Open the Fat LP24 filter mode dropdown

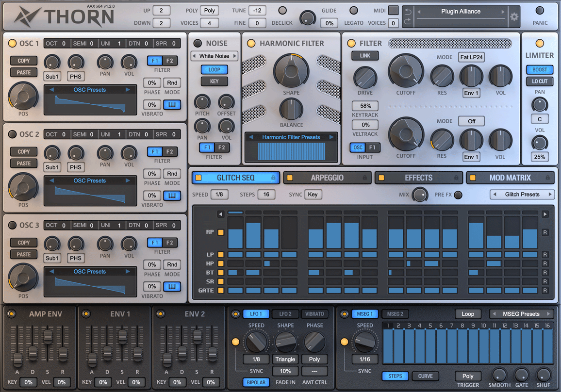click(471, 57)
